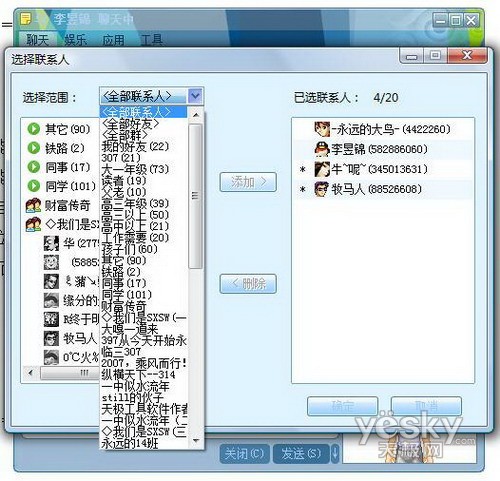Click the avatar of -永远的大鸟- in selected list

pos(322,129)
